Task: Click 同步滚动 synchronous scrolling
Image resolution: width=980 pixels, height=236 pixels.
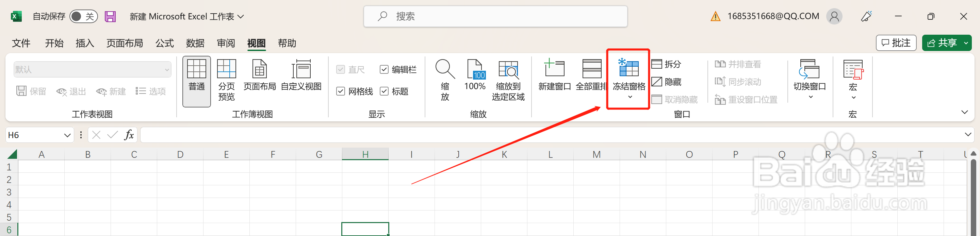Action: click(x=738, y=82)
